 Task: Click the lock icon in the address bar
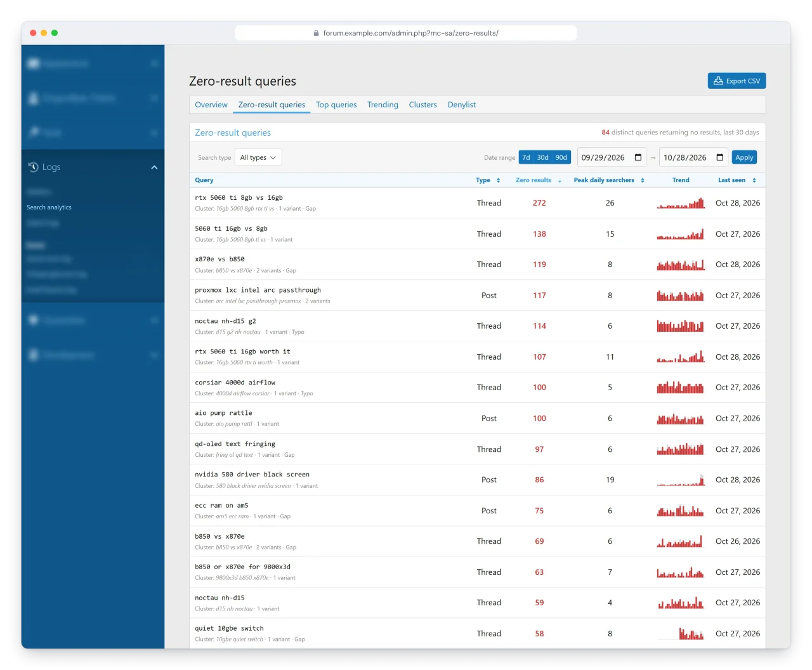pyautogui.click(x=316, y=33)
